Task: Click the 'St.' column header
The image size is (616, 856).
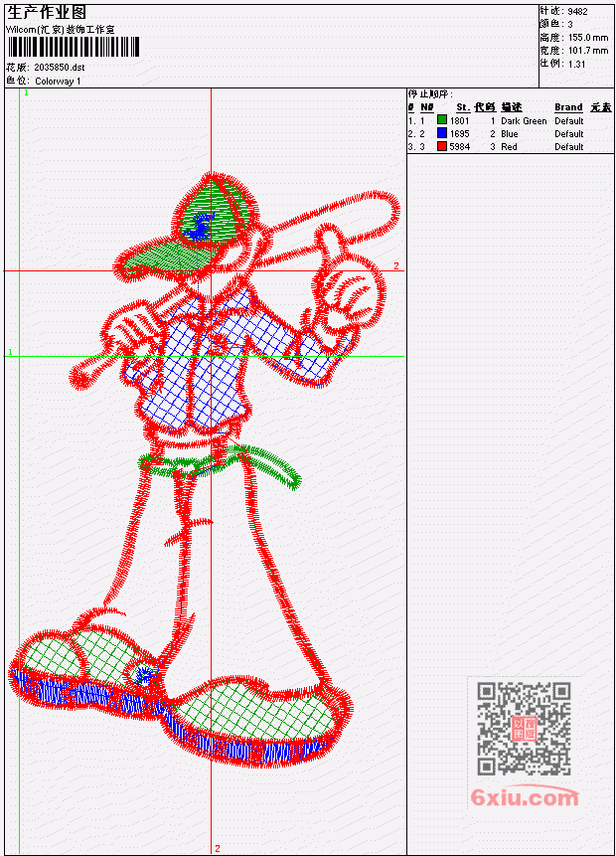Action: (x=463, y=107)
